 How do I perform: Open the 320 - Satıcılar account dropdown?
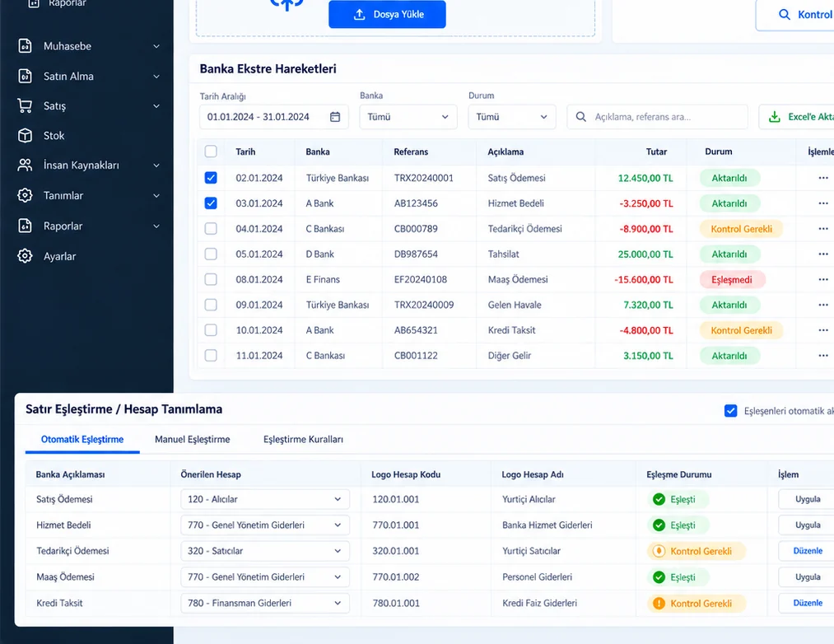point(265,551)
